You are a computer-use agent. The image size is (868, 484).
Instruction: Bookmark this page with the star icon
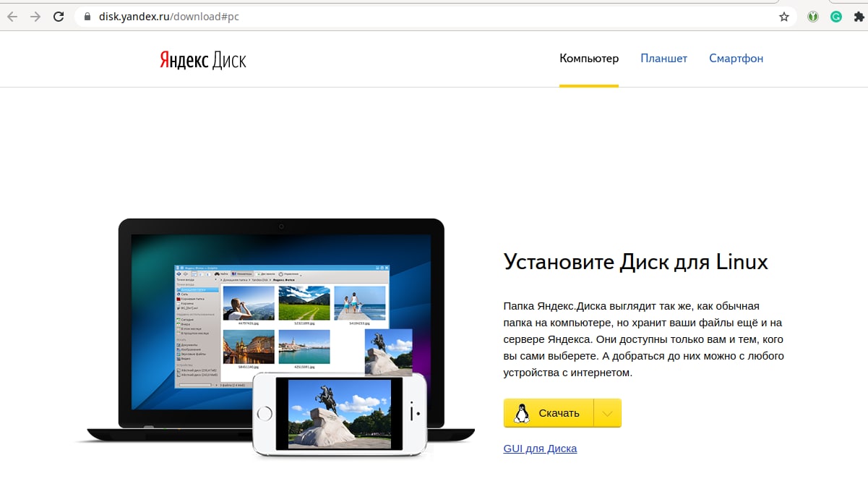point(783,17)
